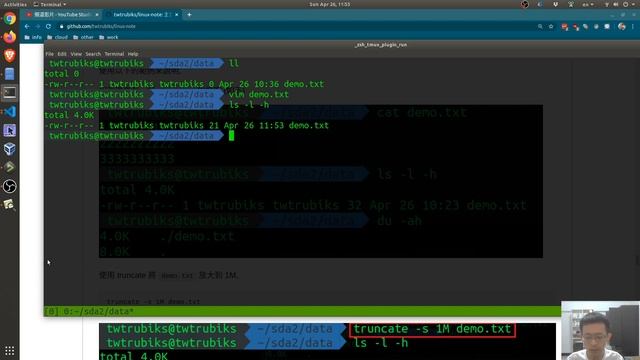The width and height of the screenshot is (640, 360).
Task: Open the network indicator in top bar
Action: pyautogui.click(x=607, y=4)
